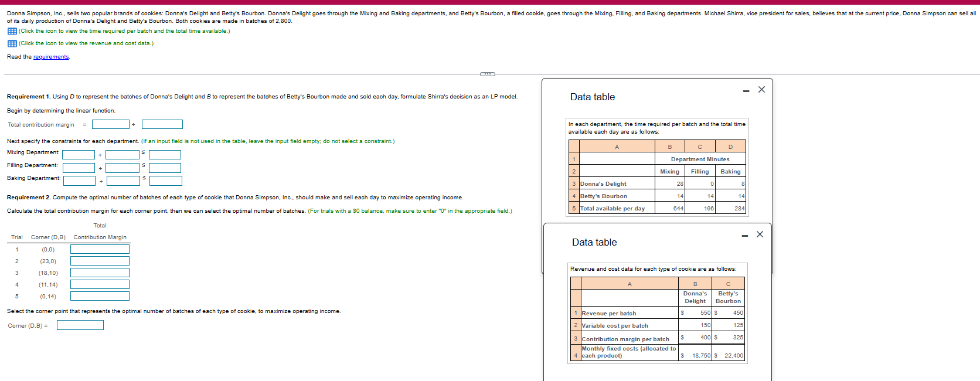Click the 'Contribution Margin' column heading
Screen dimensions: 980x381
100,237
